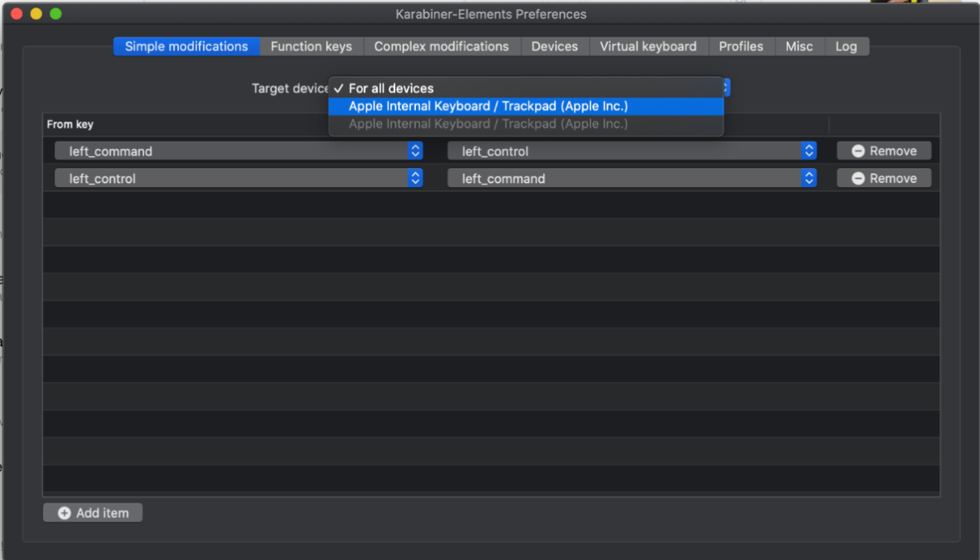
Task: Click the stepper arrows on left_control destination selector
Action: coord(807,151)
